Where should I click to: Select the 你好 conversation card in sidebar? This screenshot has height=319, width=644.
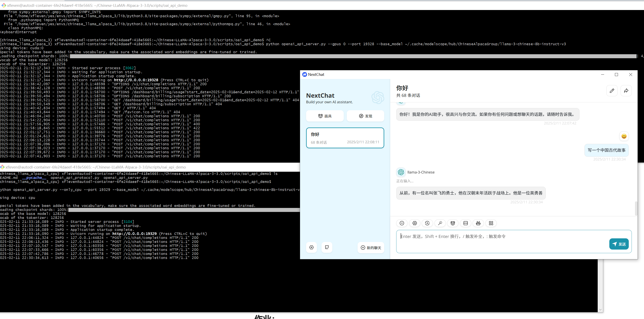[345, 138]
